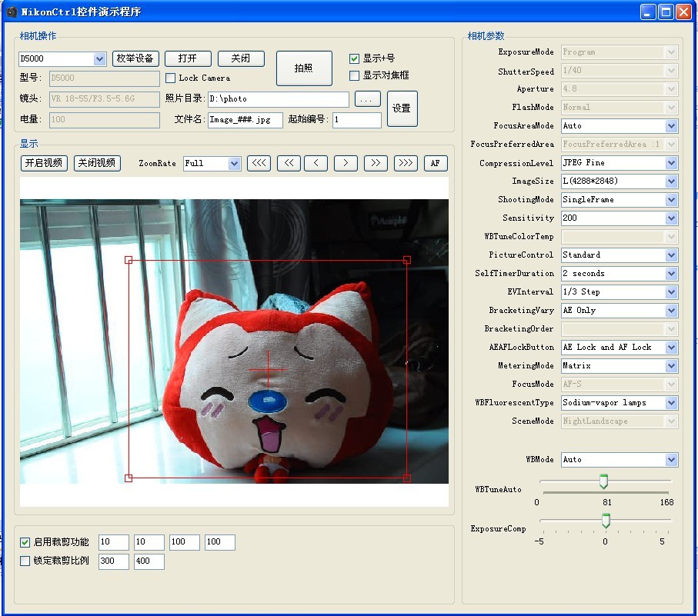Click the 开启视频 start video button
The height and width of the screenshot is (616, 698).
tap(43, 163)
